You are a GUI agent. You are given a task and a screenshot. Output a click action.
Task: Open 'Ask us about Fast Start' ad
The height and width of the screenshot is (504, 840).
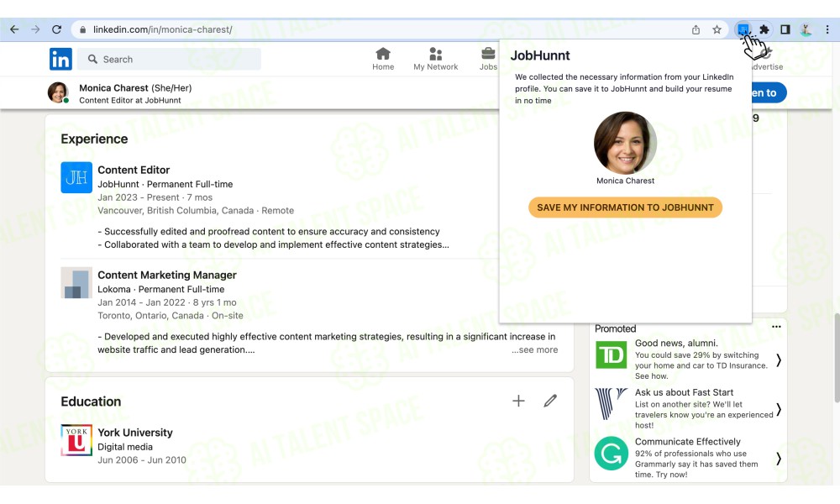pyautogui.click(x=684, y=392)
